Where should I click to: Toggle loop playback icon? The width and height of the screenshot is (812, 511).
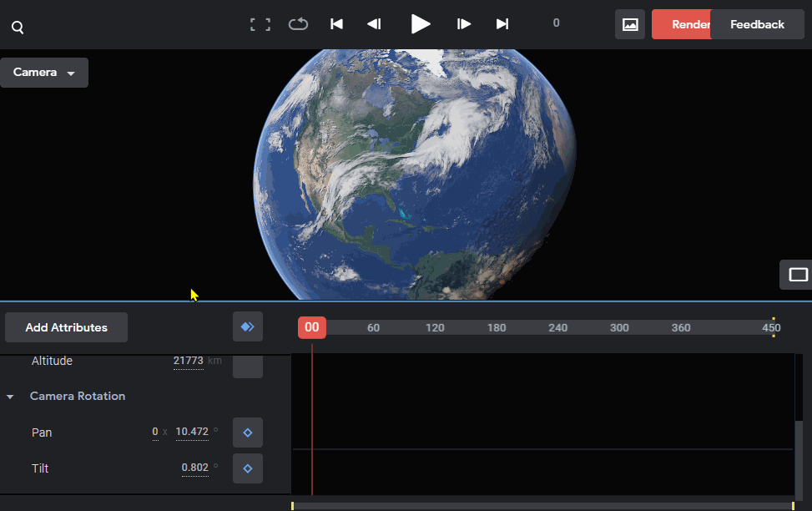(x=298, y=24)
